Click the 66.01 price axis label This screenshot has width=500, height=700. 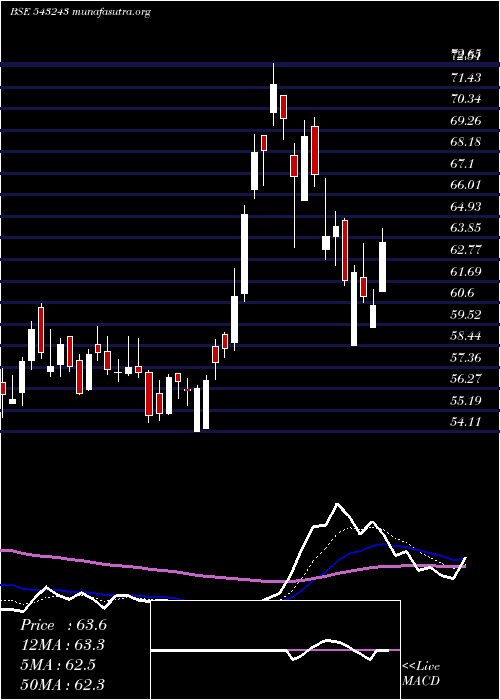pos(466,185)
